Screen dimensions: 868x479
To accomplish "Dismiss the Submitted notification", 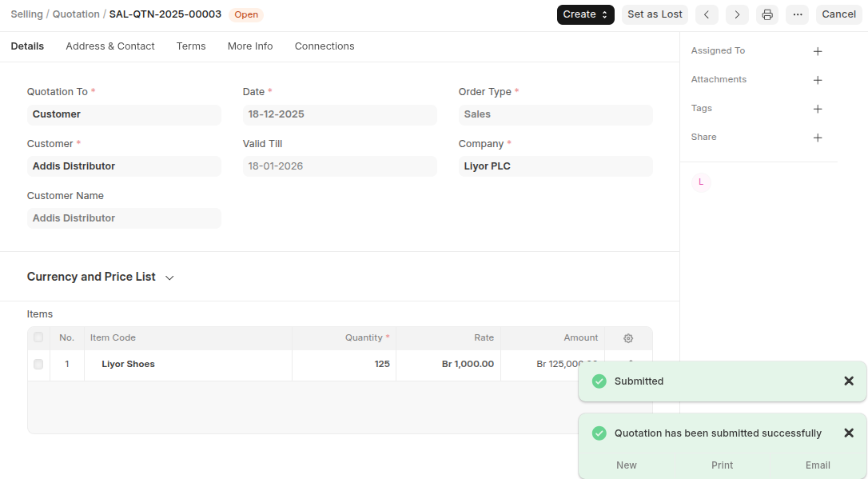I will pos(849,381).
